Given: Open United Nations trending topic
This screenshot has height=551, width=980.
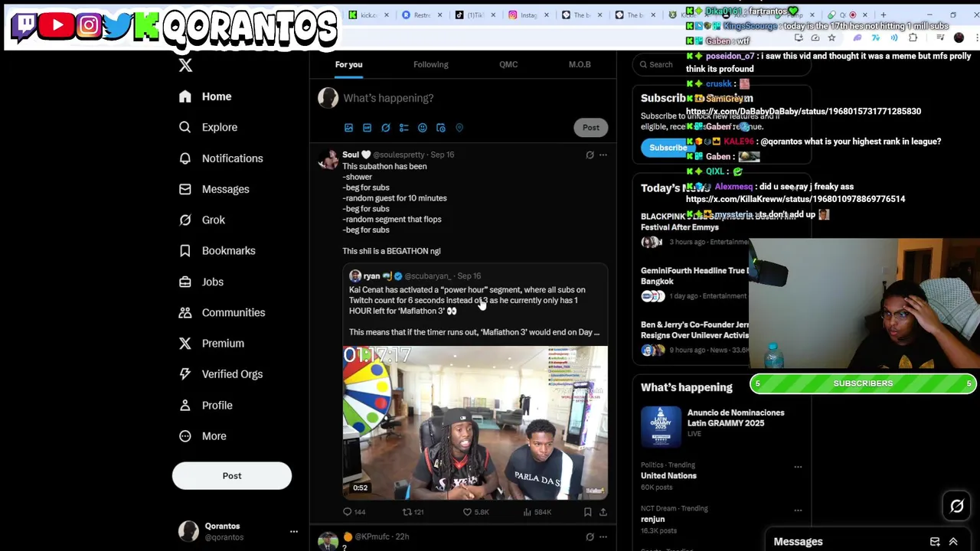Looking at the screenshot, I should (x=668, y=475).
